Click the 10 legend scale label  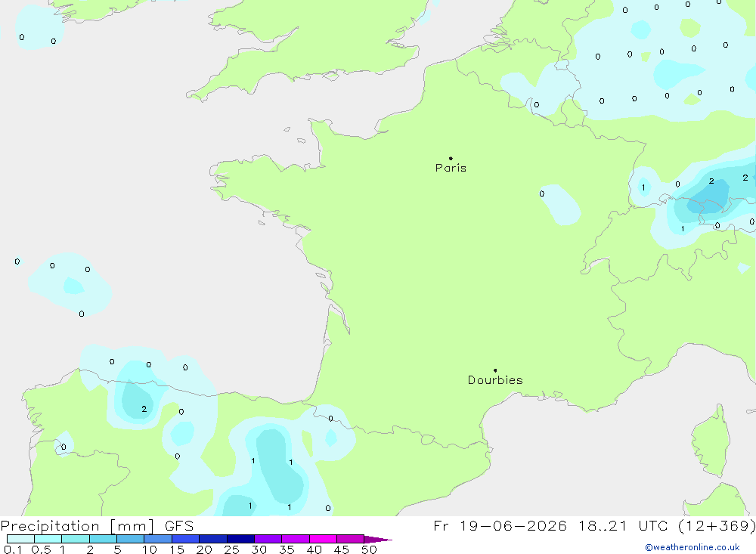pyautogui.click(x=150, y=549)
